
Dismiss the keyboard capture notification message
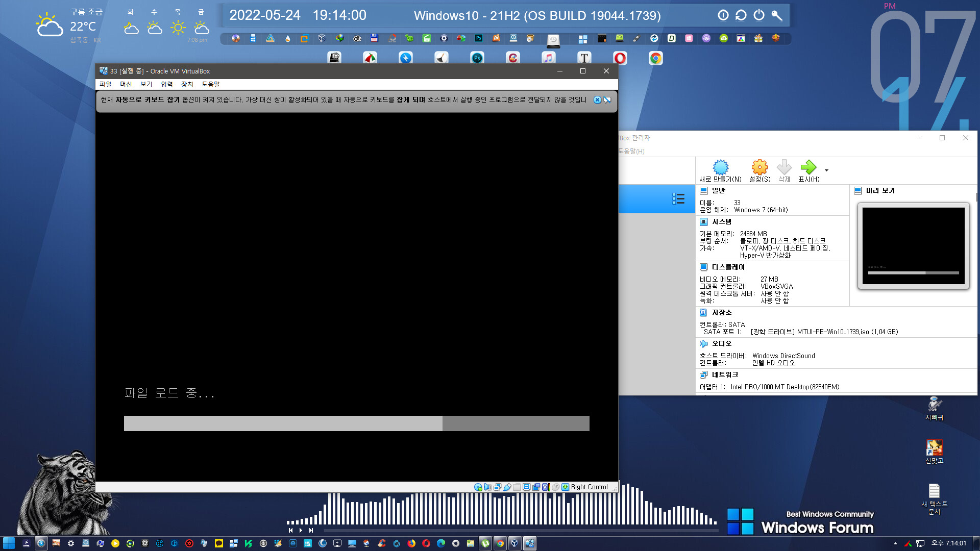coord(597,100)
